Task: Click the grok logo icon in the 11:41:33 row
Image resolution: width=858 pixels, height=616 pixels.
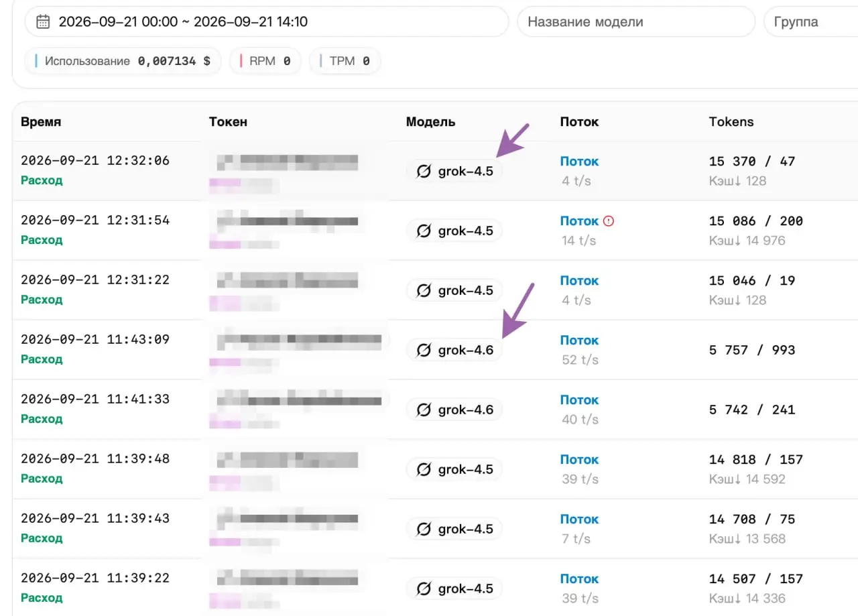Action: tap(424, 410)
